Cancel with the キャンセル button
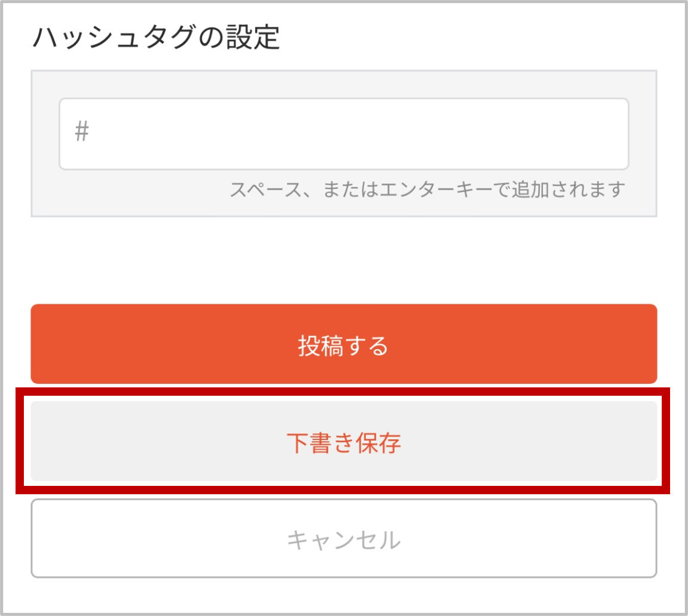Screen dimensions: 688x616 click(343, 538)
